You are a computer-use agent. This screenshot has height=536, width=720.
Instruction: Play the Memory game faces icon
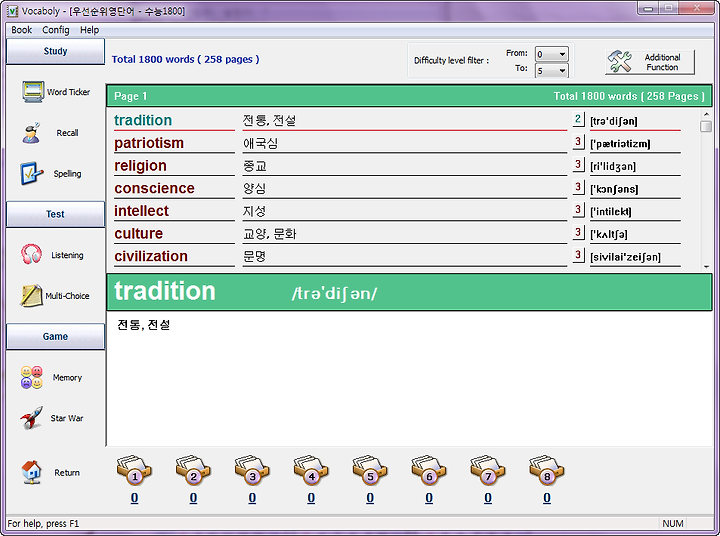[x=31, y=377]
